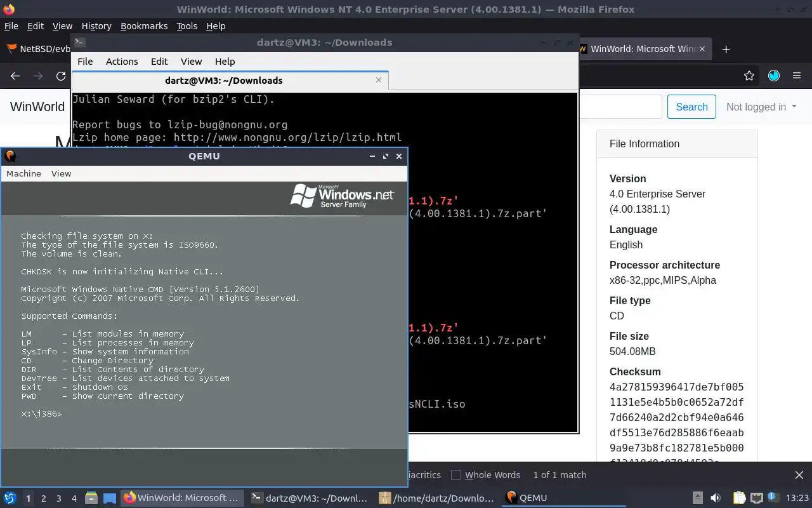This screenshot has width=812, height=508.
Task: Open terminal Help menu
Action: point(225,62)
